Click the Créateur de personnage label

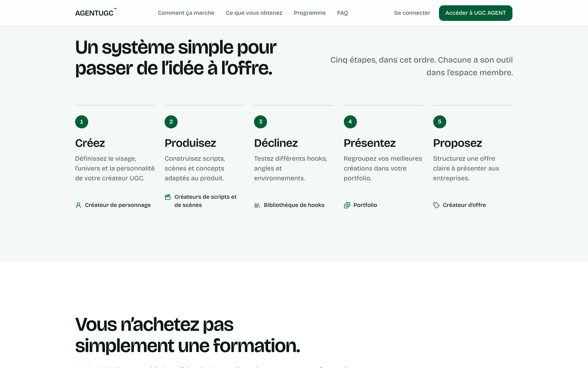[118, 205]
